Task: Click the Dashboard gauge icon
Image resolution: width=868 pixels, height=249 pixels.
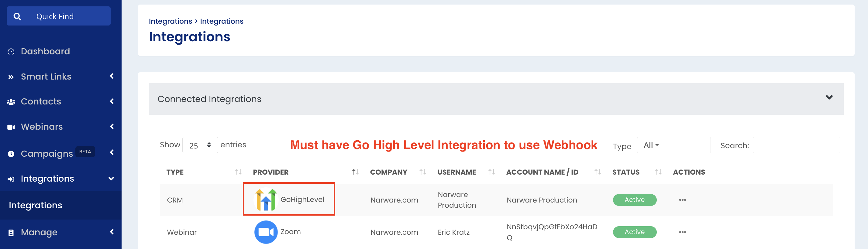Action: 11,52
